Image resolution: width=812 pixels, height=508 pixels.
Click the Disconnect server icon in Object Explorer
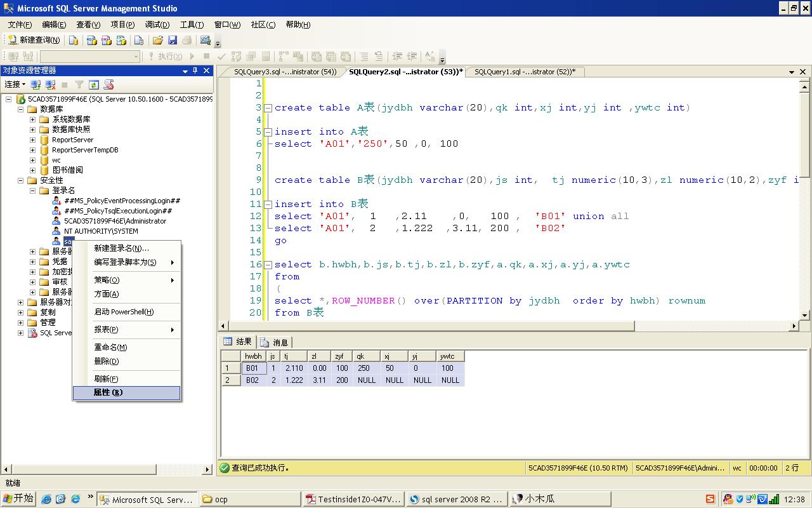[x=51, y=84]
